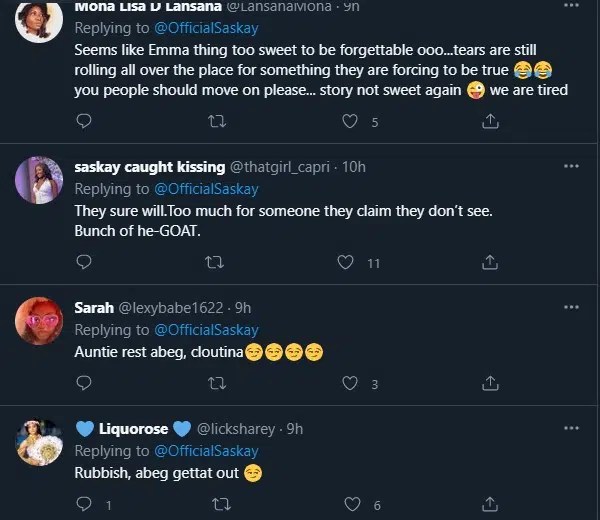This screenshot has width=600, height=520.
Task: Open more options on Sarah's tweet
Action: 571,306
